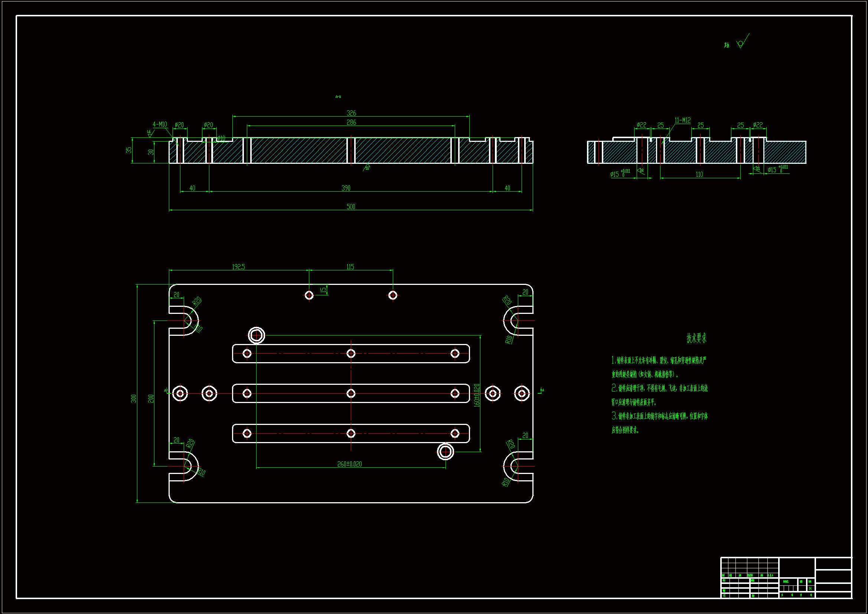This screenshot has width=868, height=614.
Task: Select the 390 dimension text
Action: coord(346,188)
